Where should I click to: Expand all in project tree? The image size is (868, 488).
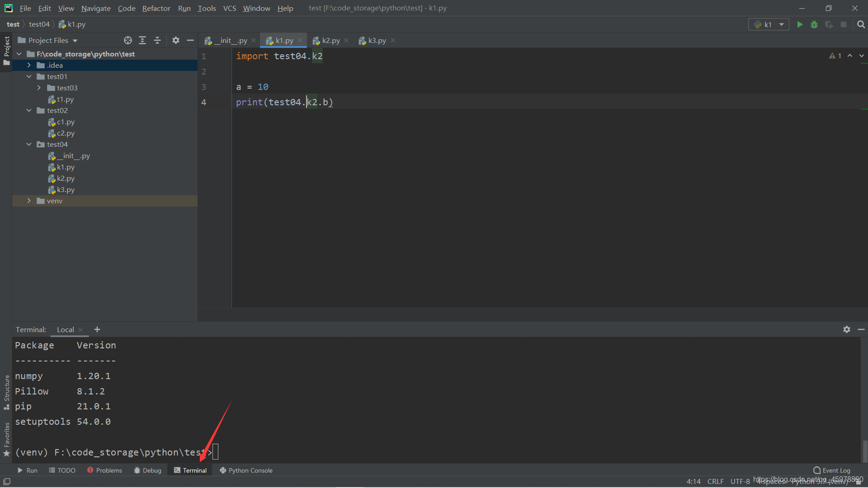point(142,40)
